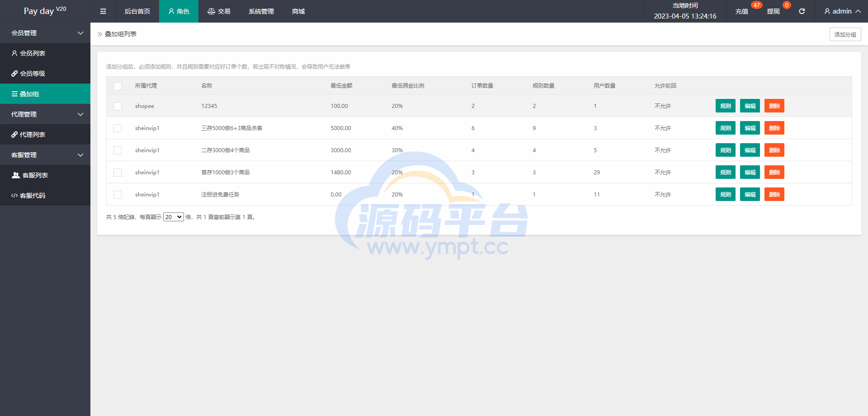Delete the 注册进免费任务 group
Viewport: 868px width, 416px height.
tap(774, 195)
